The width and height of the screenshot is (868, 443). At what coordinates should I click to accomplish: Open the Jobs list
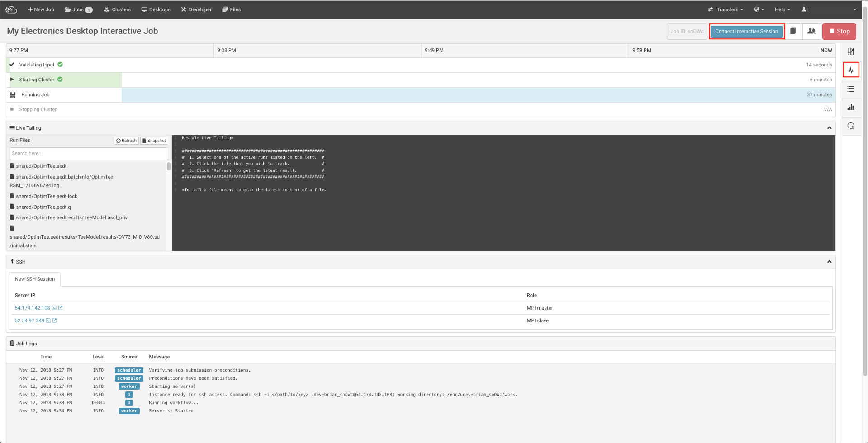point(78,9)
